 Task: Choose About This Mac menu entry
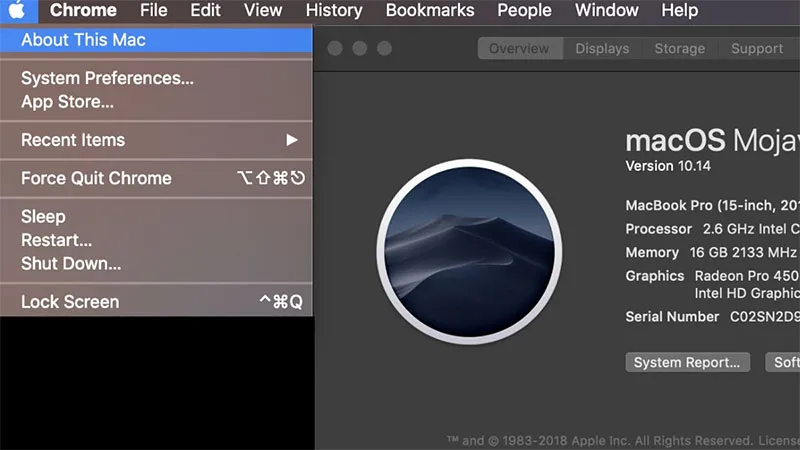click(x=156, y=40)
